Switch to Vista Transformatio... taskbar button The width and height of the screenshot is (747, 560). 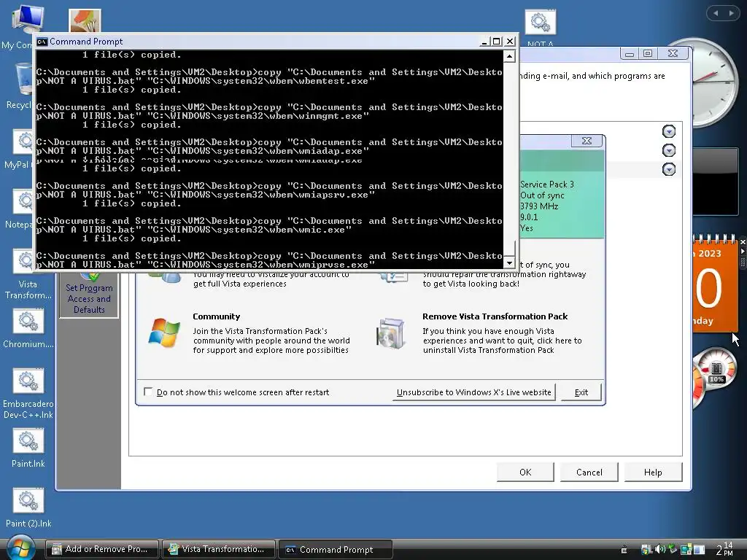[218, 549]
